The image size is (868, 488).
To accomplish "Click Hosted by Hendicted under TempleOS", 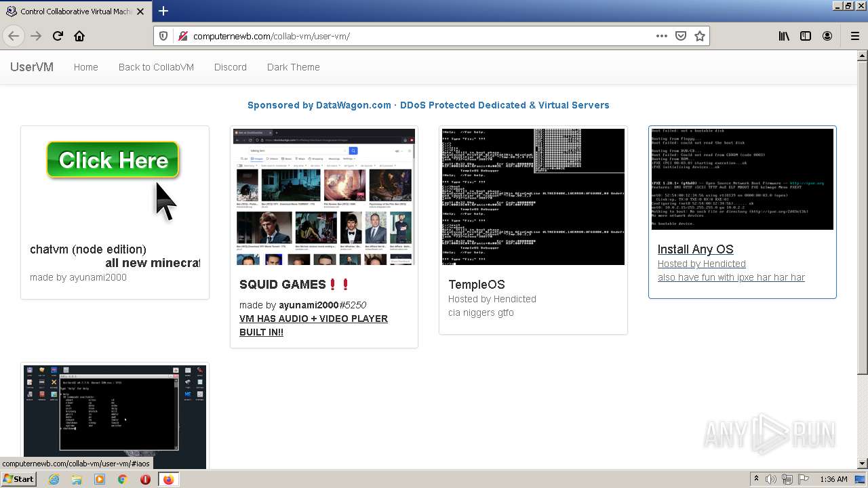I will click(492, 299).
